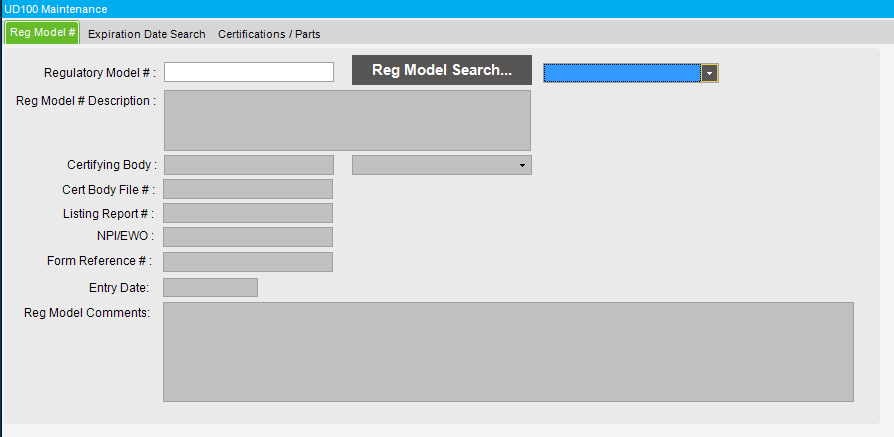Screen dimensions: 894x437
Task: Open the Expiration Date Search tab
Action: (147, 34)
